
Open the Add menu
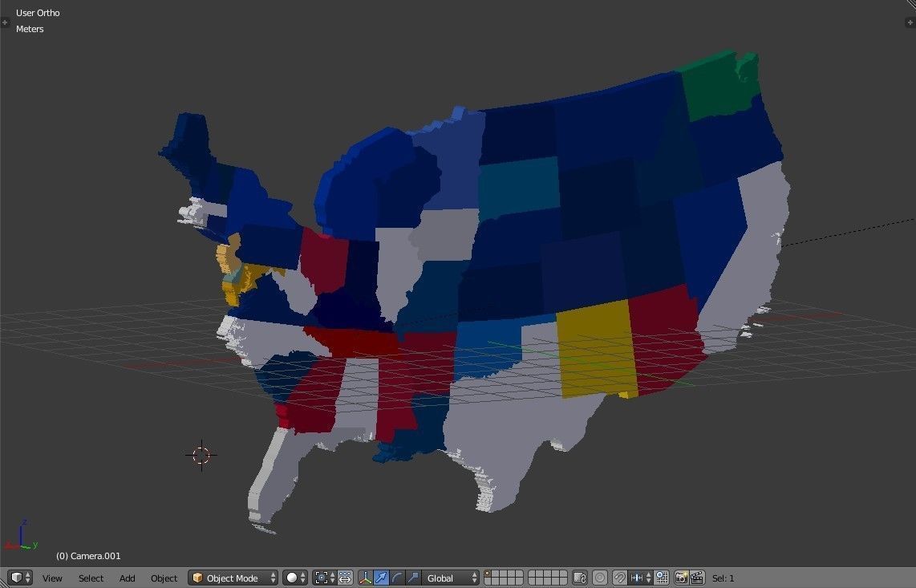pos(127,578)
